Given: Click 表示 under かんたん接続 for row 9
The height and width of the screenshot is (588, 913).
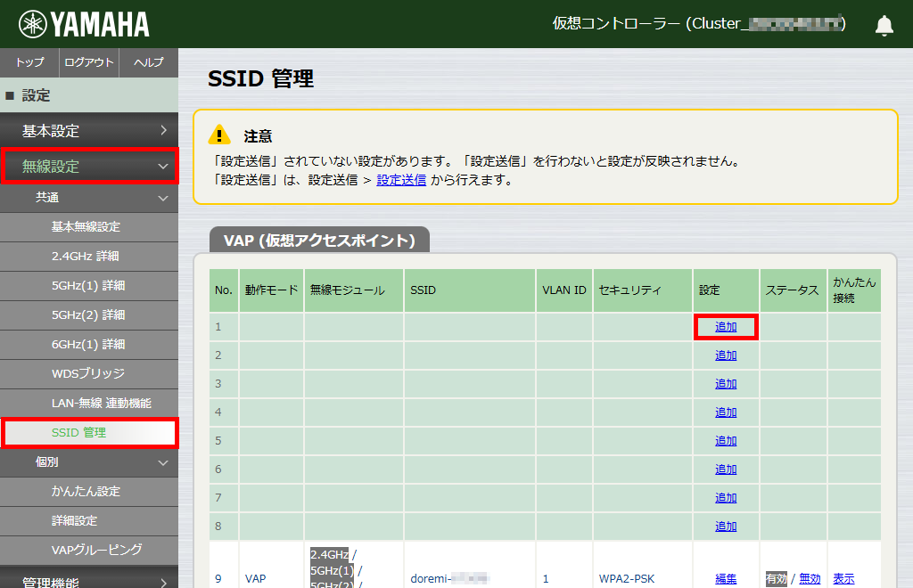Looking at the screenshot, I should [x=843, y=578].
